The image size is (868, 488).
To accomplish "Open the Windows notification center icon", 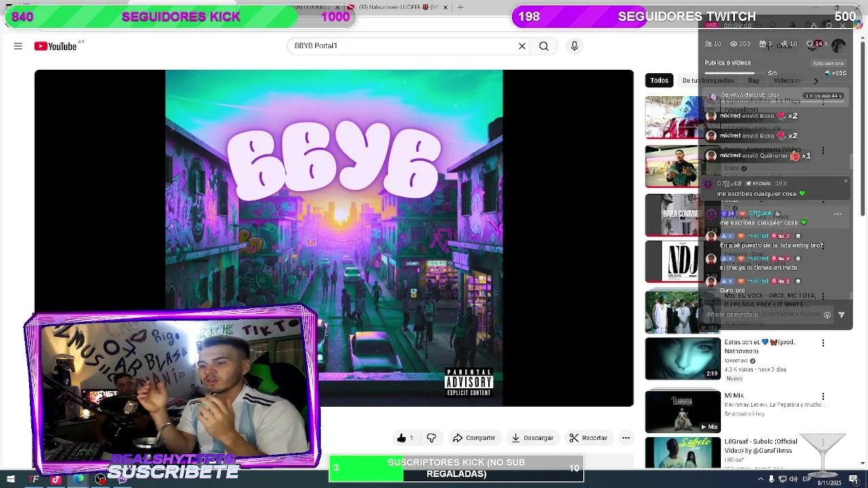I will 854,479.
